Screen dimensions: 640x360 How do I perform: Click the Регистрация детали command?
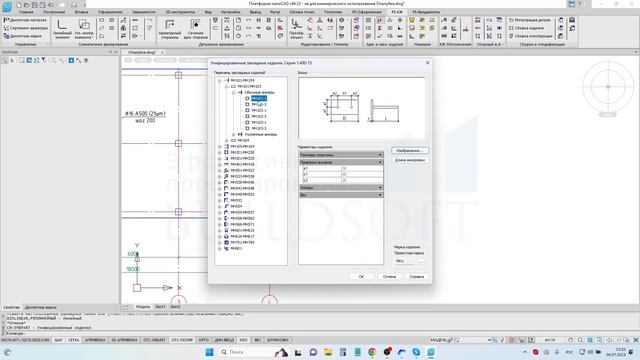[x=529, y=20]
